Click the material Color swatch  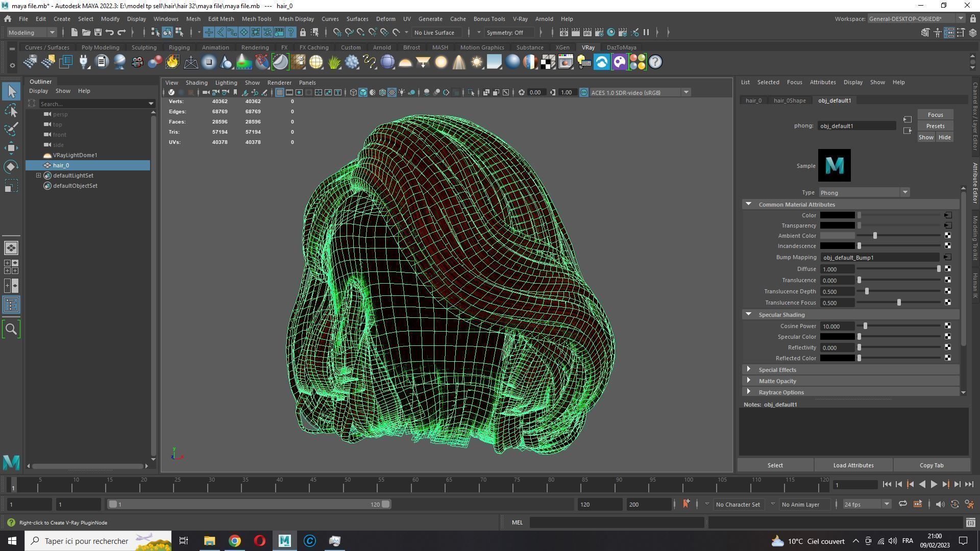tap(837, 215)
